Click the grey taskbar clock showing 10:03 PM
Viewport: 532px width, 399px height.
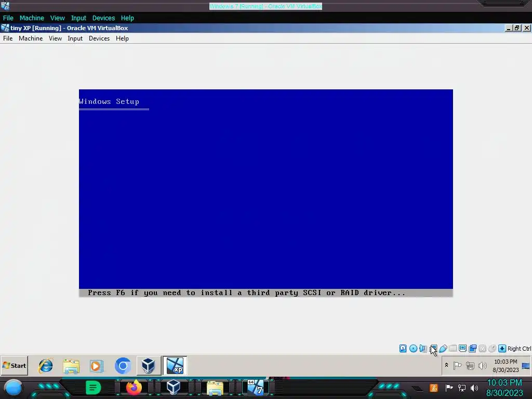506,365
